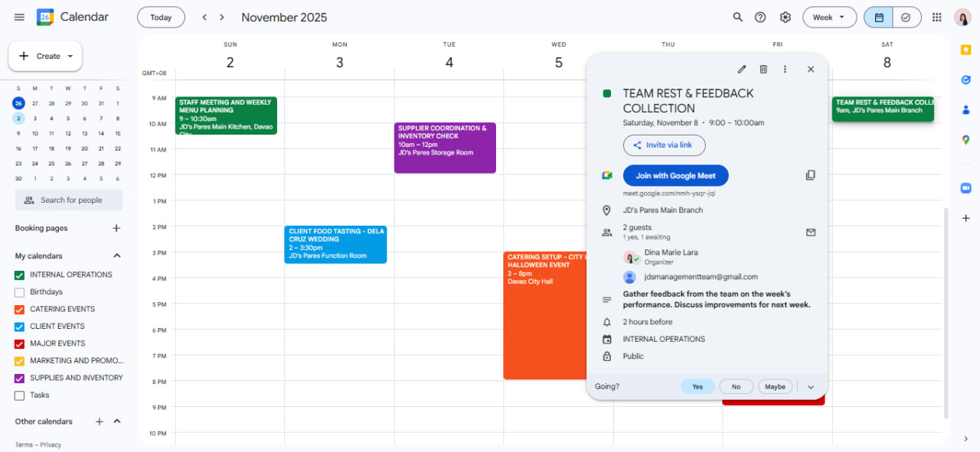Get add-ons plus icon in side panel

tap(965, 218)
